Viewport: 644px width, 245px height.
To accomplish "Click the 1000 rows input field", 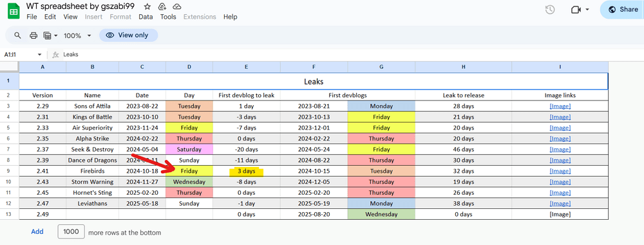I will point(71,232).
